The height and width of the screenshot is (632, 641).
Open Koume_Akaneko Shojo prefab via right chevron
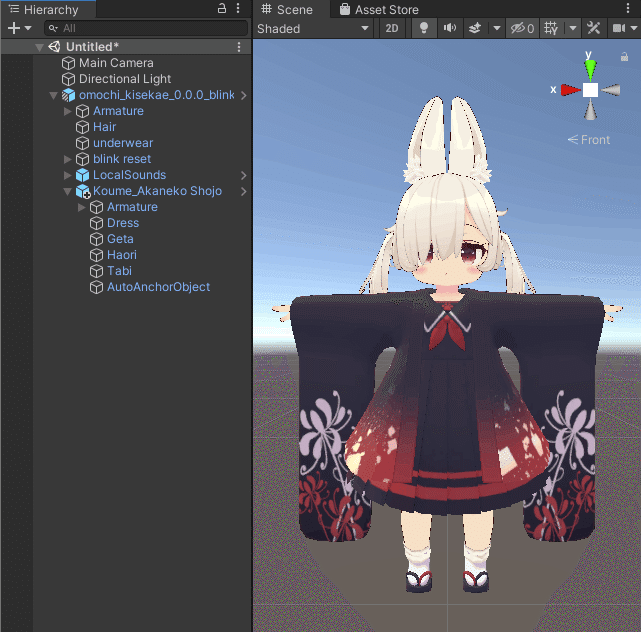click(x=244, y=191)
